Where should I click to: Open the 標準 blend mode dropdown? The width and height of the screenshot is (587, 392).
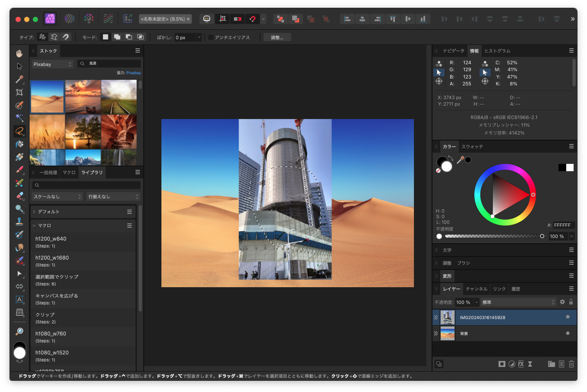tap(518, 302)
